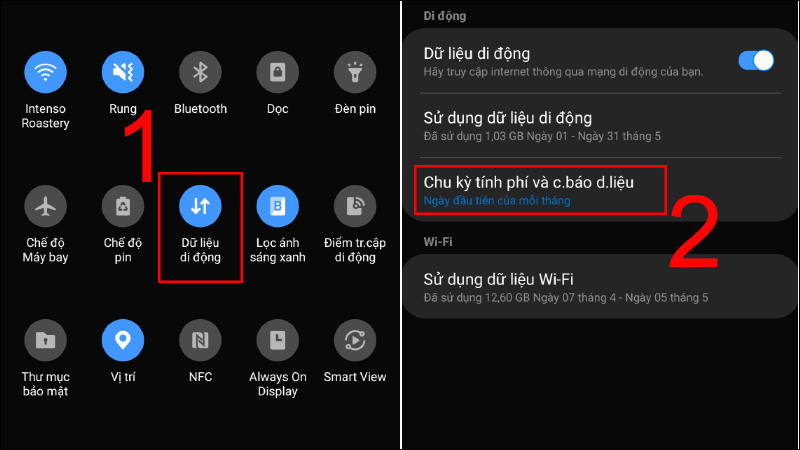Tap Điểm tr.cập di động hotspot icon

(x=355, y=206)
